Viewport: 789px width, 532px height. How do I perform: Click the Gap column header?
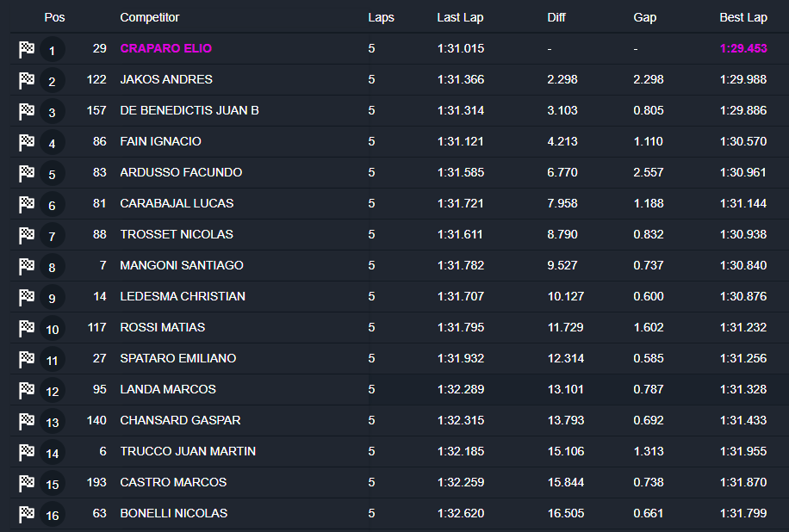(x=644, y=17)
